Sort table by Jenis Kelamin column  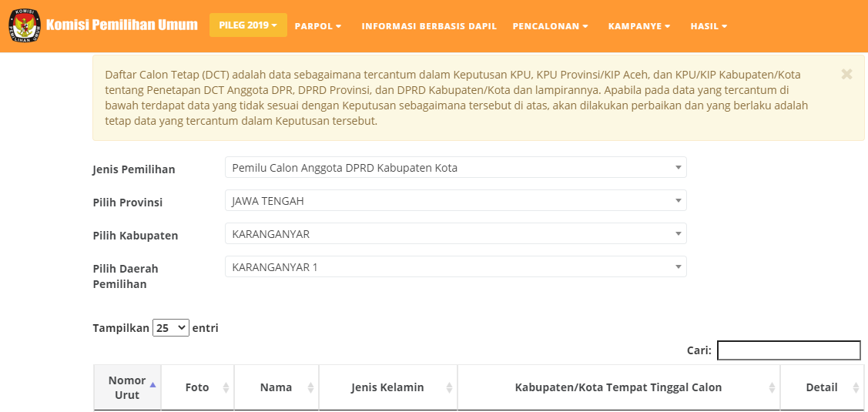(387, 387)
